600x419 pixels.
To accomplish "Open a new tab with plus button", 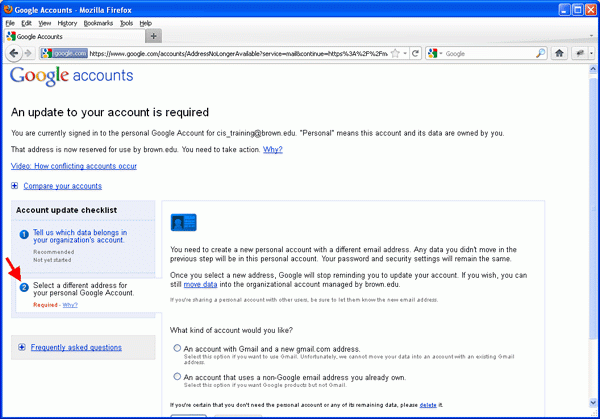I will [x=153, y=36].
